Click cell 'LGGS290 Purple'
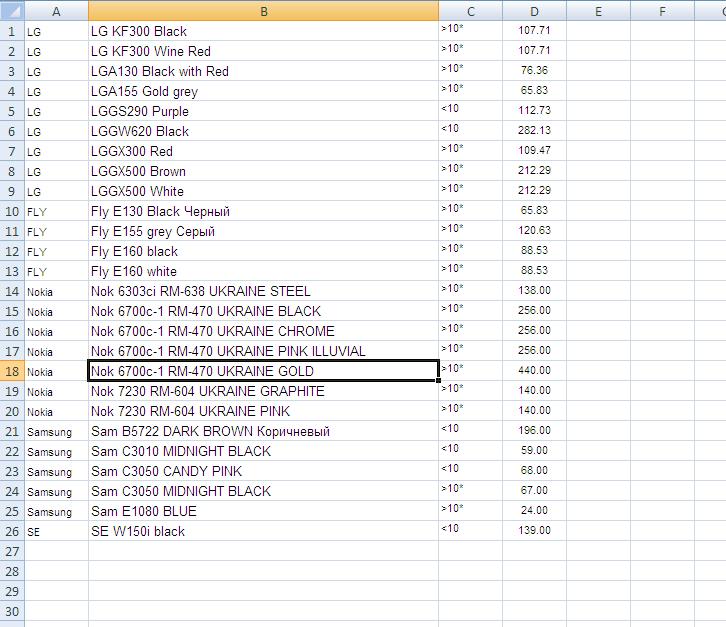 click(263, 111)
